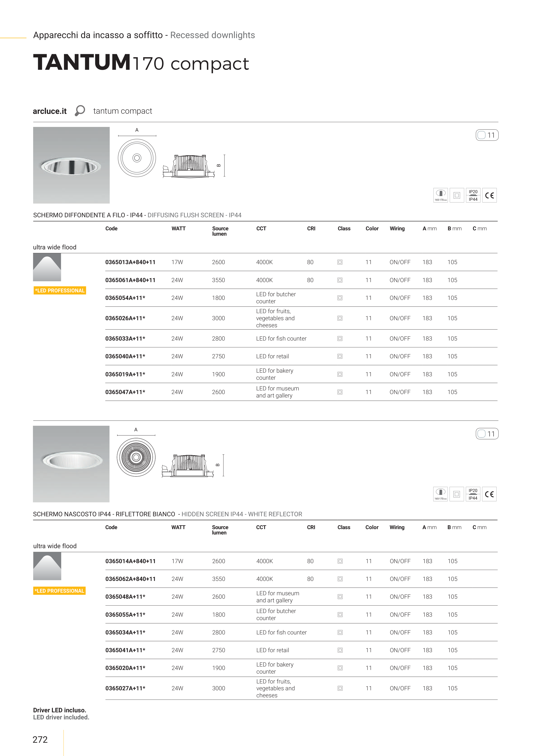Viewport: 534px width, 756px height.
Task: Click the class symbol for 0365013A+840+11
Action: tap(340, 262)
